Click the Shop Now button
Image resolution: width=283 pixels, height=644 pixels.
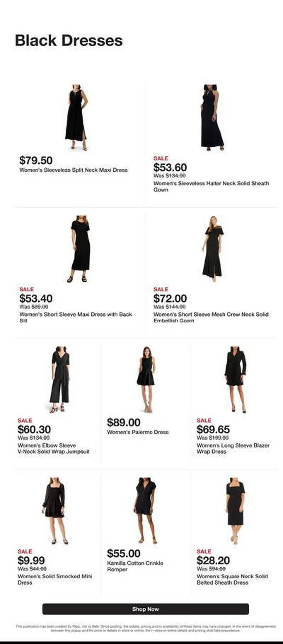click(145, 609)
